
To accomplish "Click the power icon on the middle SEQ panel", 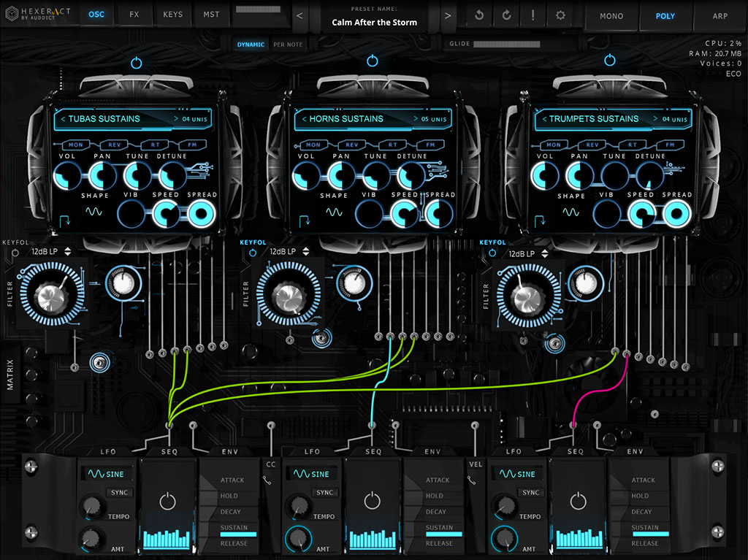I will click(x=373, y=502).
